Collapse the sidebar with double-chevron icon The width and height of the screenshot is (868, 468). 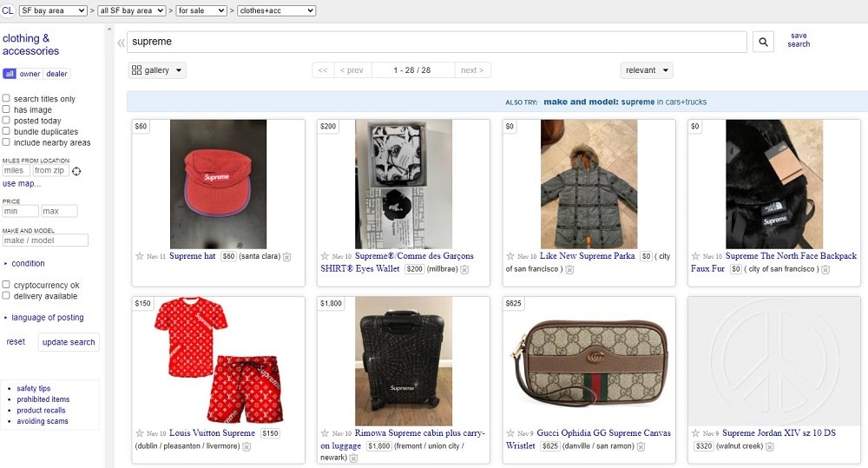(121, 42)
